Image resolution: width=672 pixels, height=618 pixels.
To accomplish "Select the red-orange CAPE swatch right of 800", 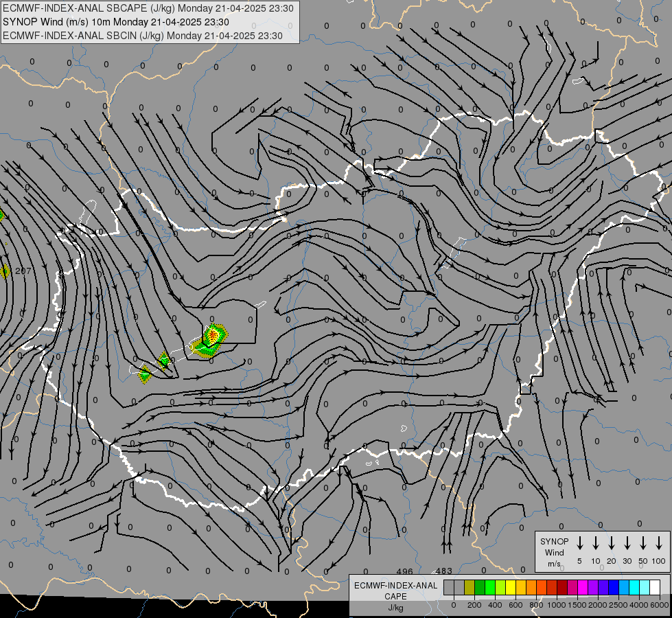I will [542, 588].
